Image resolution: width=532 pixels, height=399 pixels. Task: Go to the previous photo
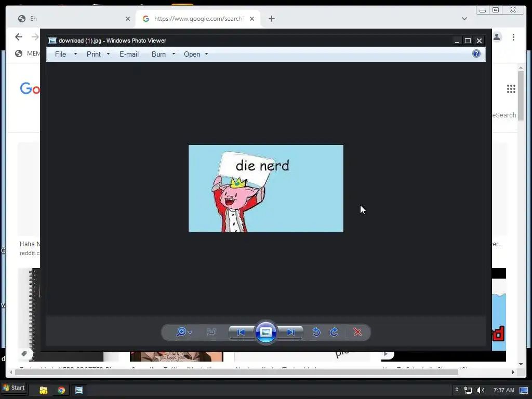pos(241,332)
